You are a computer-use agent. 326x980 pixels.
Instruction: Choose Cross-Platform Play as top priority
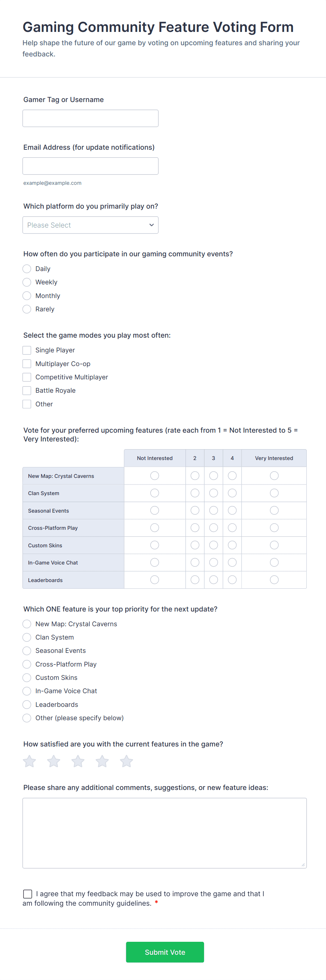pyautogui.click(x=27, y=664)
